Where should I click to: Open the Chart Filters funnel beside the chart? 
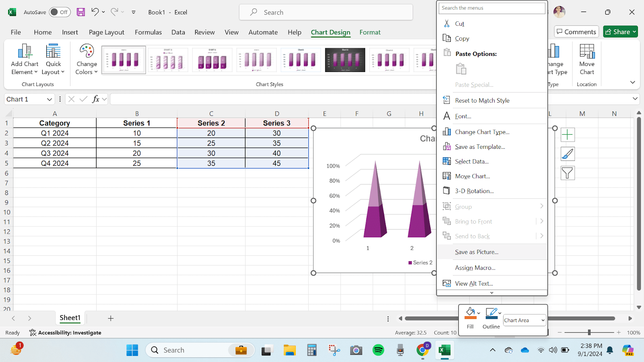pos(568,173)
